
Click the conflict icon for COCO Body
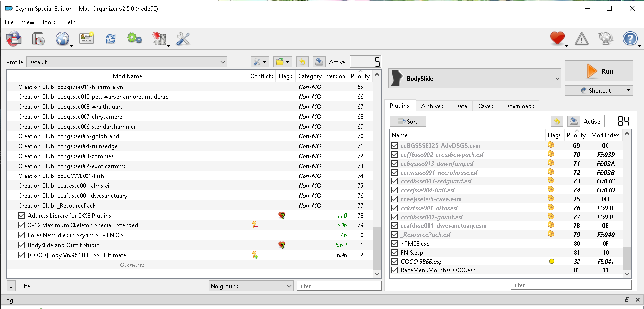click(x=255, y=255)
